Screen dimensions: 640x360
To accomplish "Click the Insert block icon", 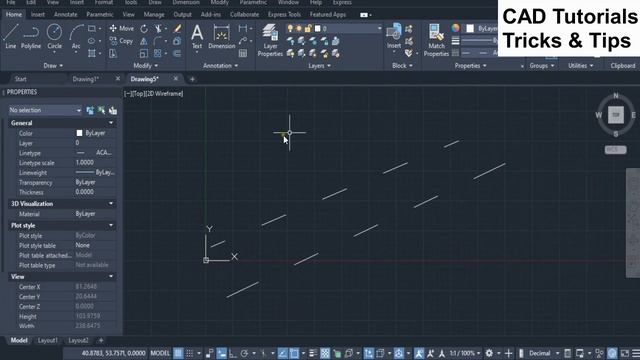I will pyautogui.click(x=394, y=36).
